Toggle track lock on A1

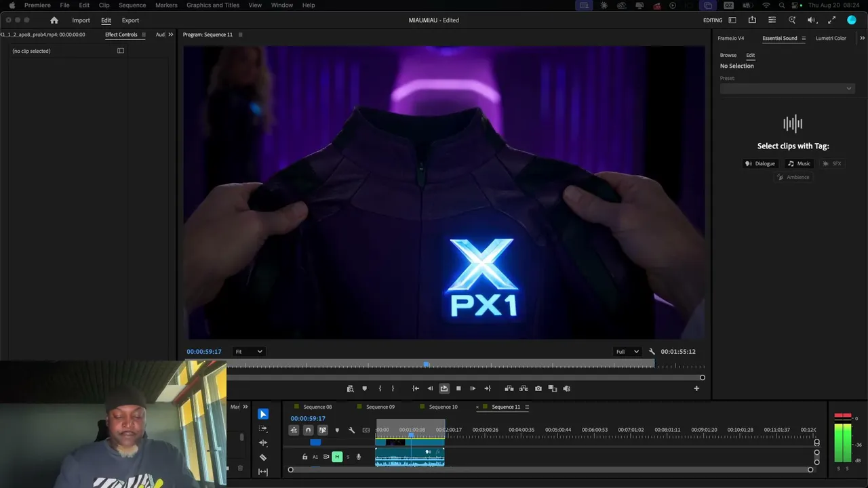point(304,457)
